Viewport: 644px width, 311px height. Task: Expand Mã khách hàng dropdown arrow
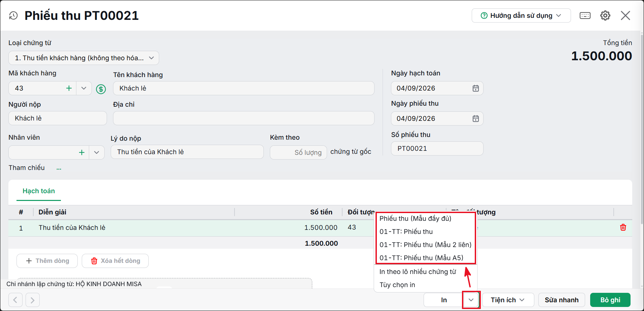84,88
